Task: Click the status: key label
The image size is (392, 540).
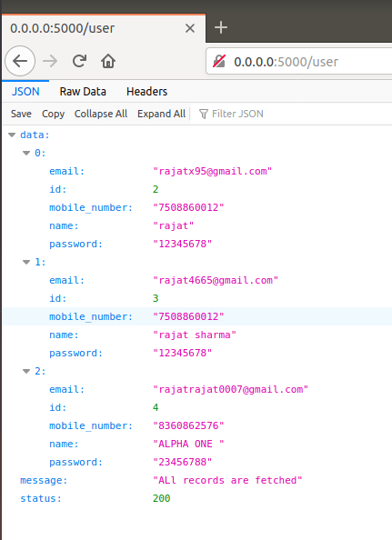Action: [41, 498]
